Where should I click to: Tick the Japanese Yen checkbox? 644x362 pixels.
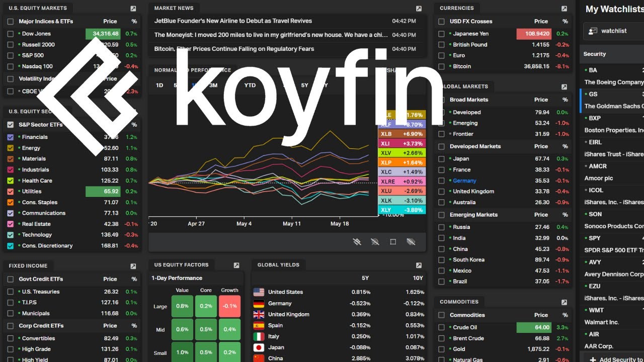pos(441,34)
